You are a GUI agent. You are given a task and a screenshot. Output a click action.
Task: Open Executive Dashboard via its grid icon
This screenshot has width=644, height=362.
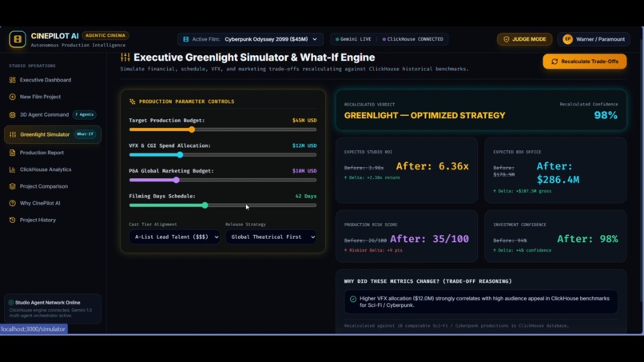point(12,80)
